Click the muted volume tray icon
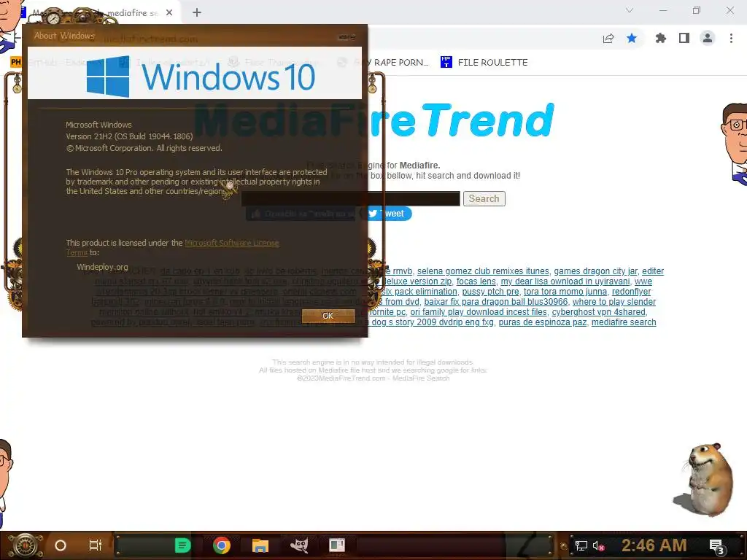747x560 pixels. [598, 545]
